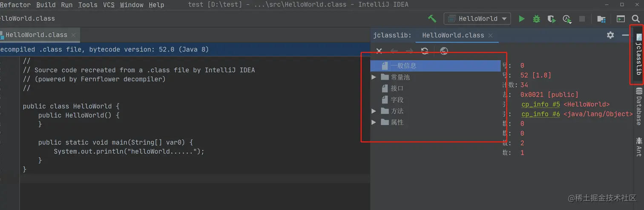Expand the 属性 folder arrow

[x=374, y=122]
